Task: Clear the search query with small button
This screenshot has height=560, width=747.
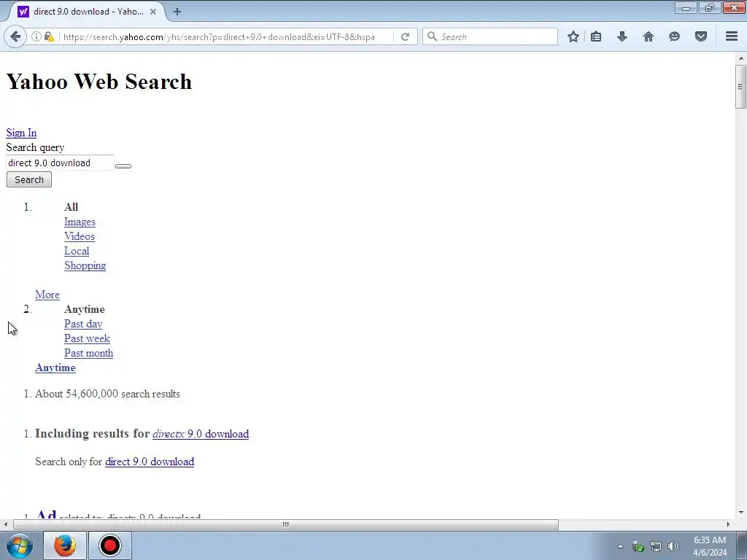Action: click(x=123, y=166)
